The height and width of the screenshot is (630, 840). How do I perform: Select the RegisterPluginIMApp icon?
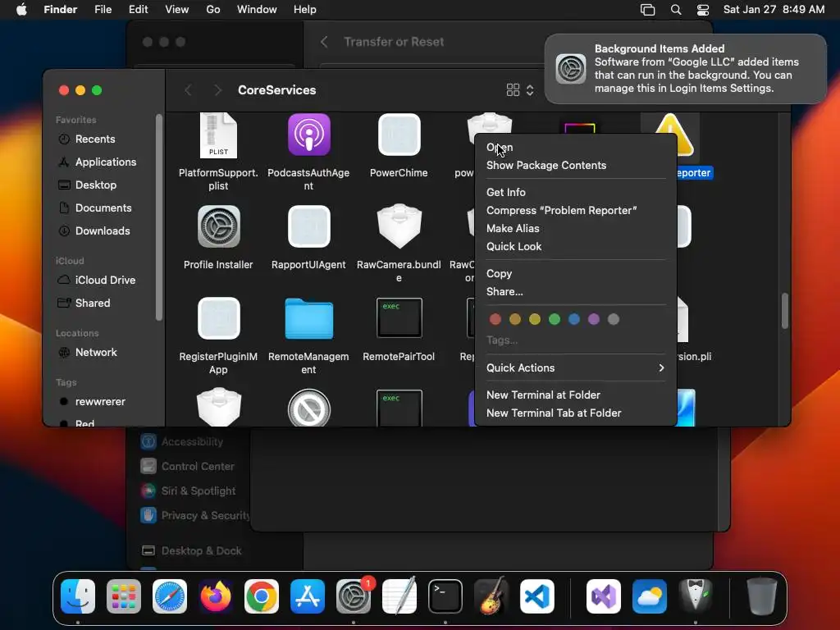click(218, 319)
